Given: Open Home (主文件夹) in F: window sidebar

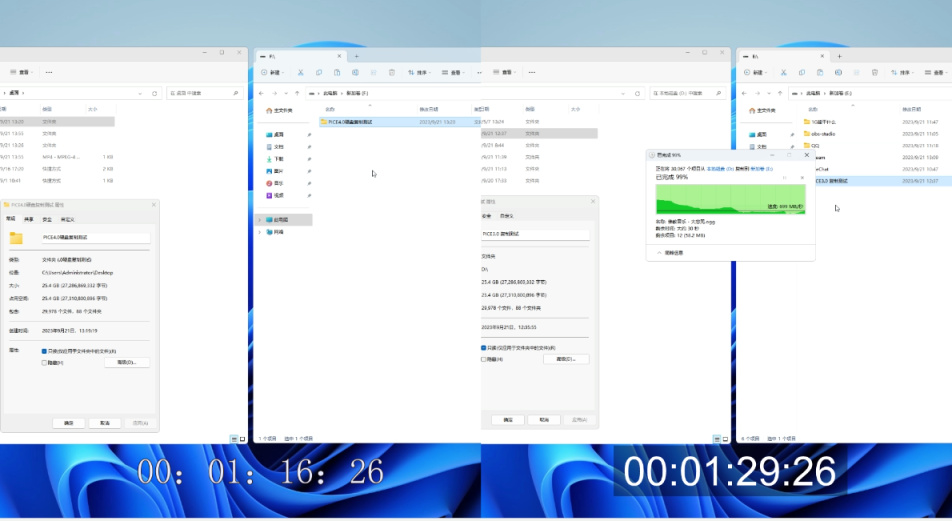Looking at the screenshot, I should pyautogui.click(x=279, y=111).
